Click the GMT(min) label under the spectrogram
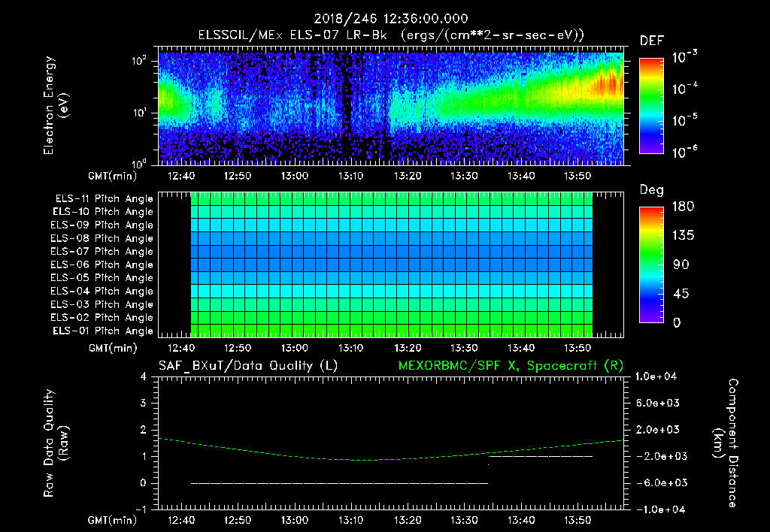This screenshot has height=532, width=770. click(x=113, y=176)
